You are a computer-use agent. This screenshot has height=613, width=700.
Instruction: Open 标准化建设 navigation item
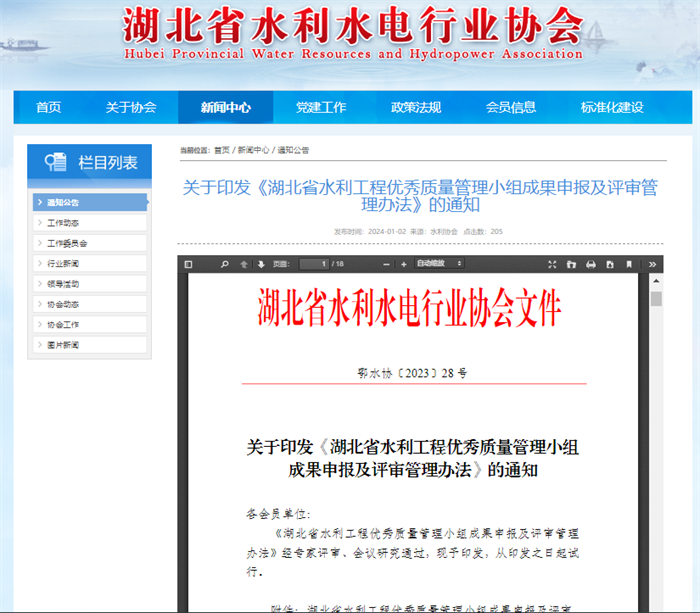[x=612, y=107]
